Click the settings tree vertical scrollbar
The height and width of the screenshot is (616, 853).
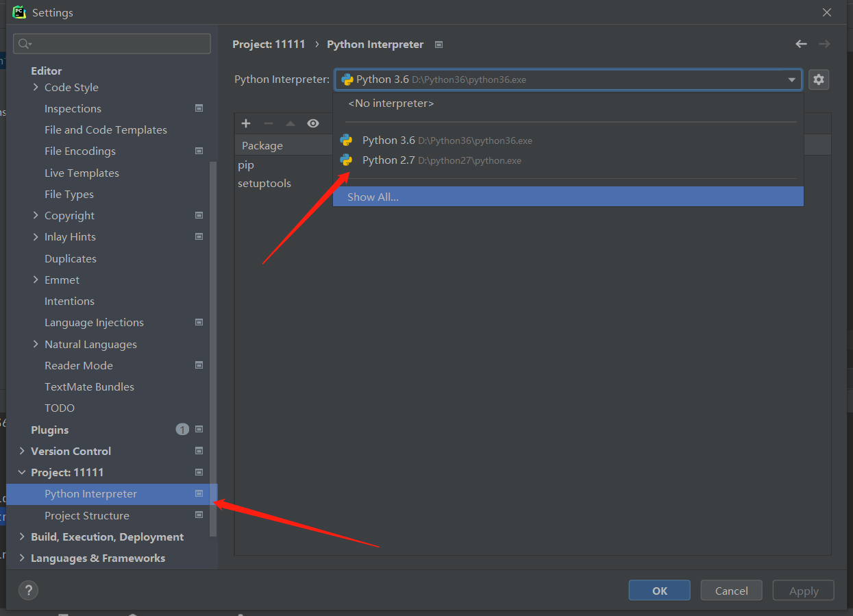213,348
